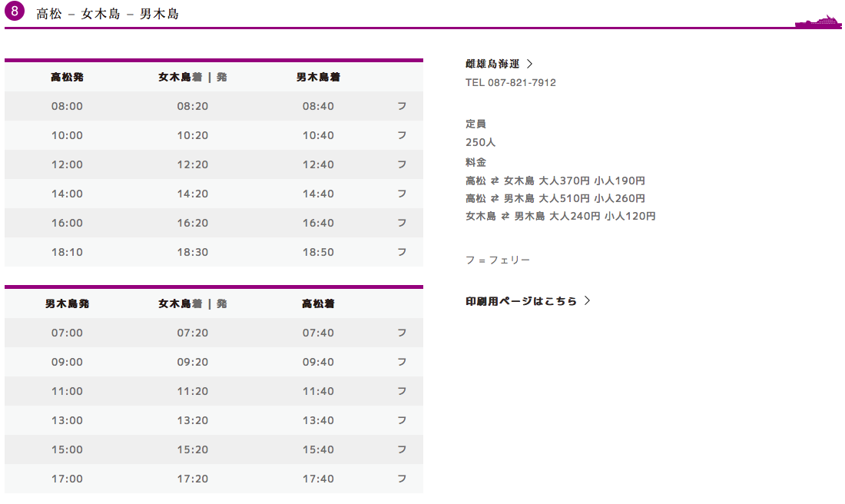Screen dimensions: 845x504
Task: Click the 高松発 column header
Action: pos(67,77)
